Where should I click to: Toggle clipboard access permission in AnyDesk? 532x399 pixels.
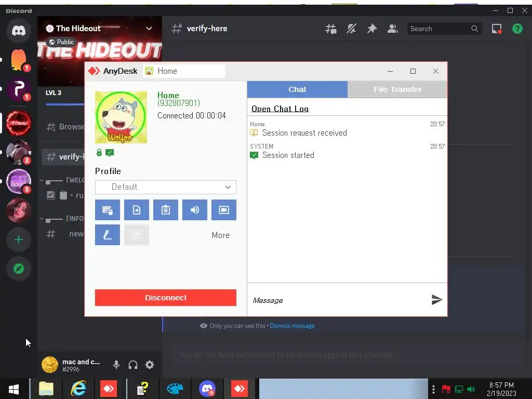coord(166,210)
